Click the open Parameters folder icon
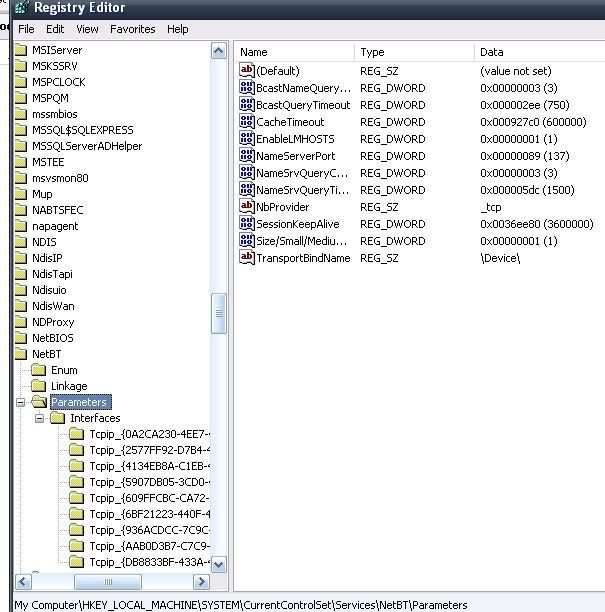The width and height of the screenshot is (605, 612). click(39, 402)
